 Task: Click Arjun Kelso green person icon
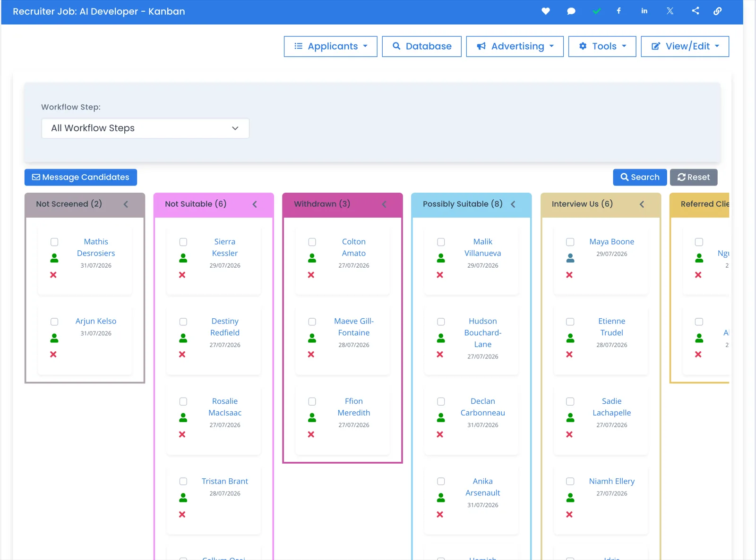(x=54, y=338)
